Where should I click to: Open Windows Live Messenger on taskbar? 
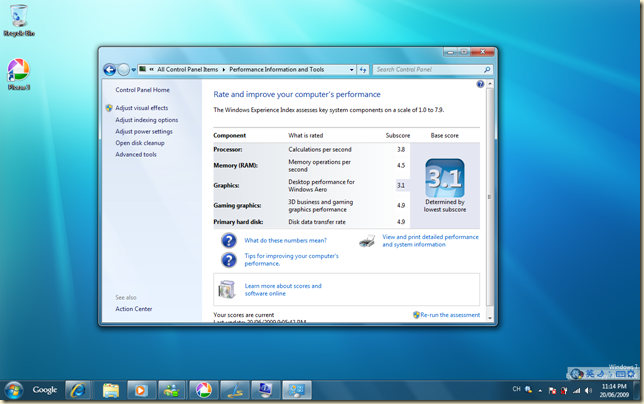point(171,390)
